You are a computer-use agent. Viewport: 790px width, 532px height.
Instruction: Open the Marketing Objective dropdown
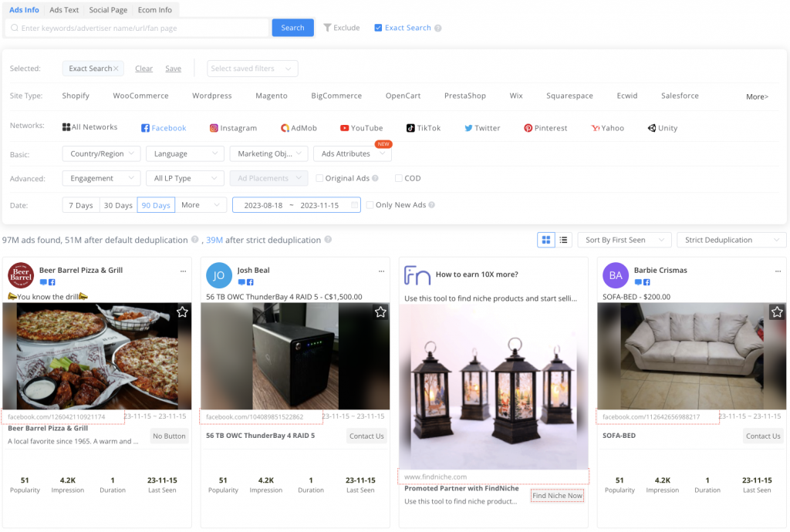268,153
